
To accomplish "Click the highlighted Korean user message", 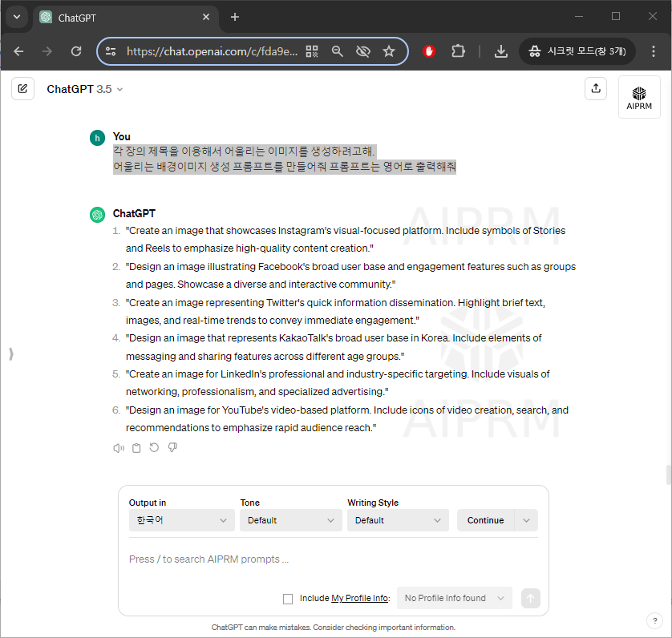I will [x=285, y=159].
